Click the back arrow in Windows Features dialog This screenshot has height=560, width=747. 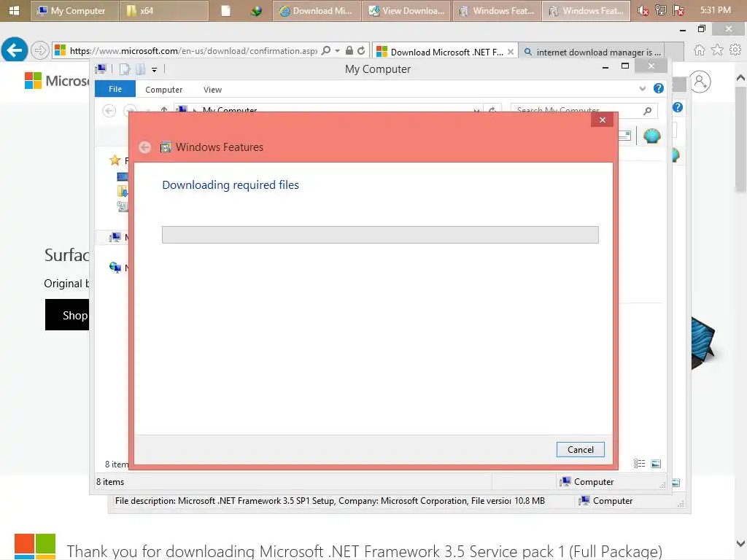click(145, 147)
